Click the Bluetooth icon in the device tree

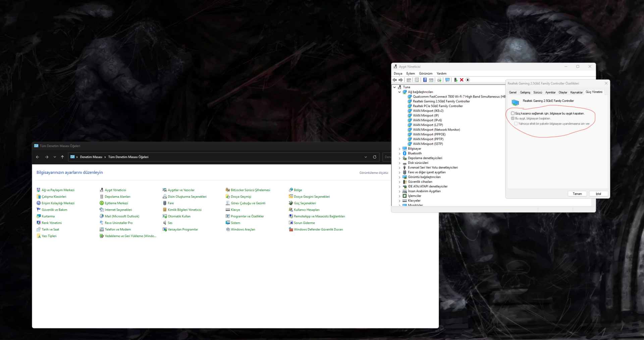click(x=405, y=153)
